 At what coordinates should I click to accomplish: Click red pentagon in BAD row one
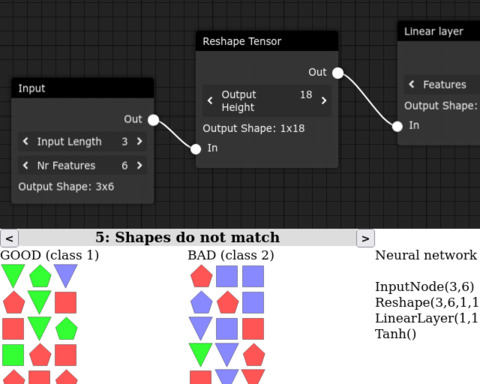pos(201,276)
